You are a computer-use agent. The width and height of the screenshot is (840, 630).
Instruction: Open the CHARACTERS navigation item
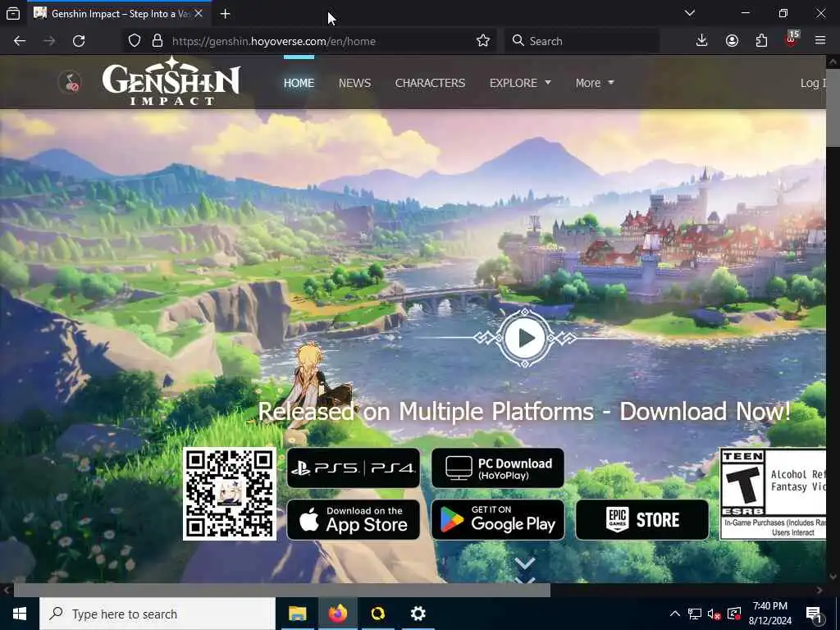pos(430,83)
